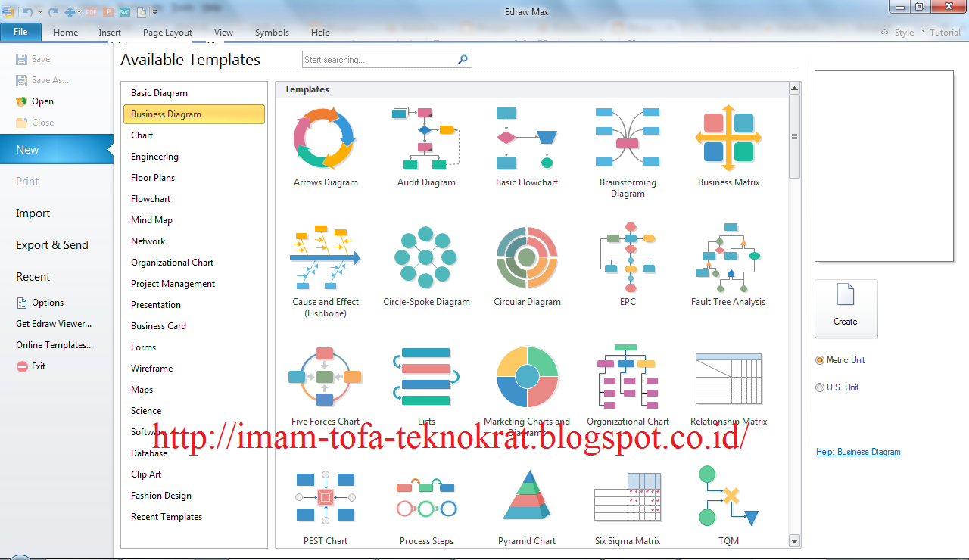Open the File tab
969x560 pixels.
point(20,32)
